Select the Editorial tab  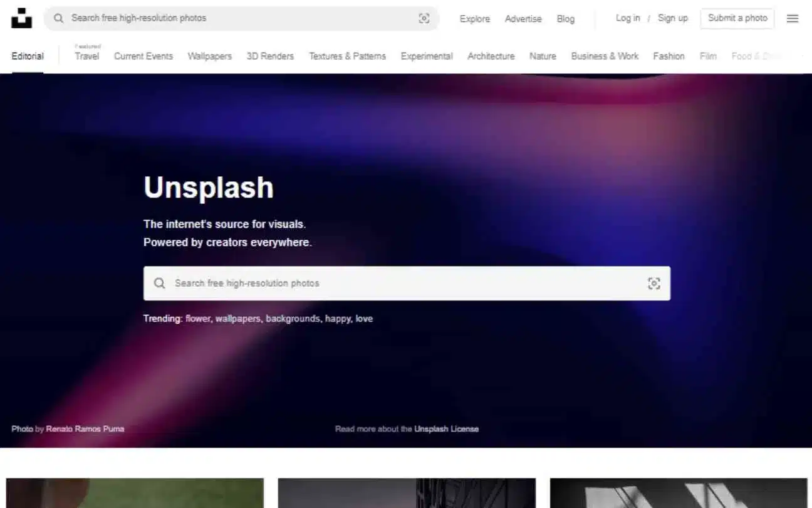point(28,56)
